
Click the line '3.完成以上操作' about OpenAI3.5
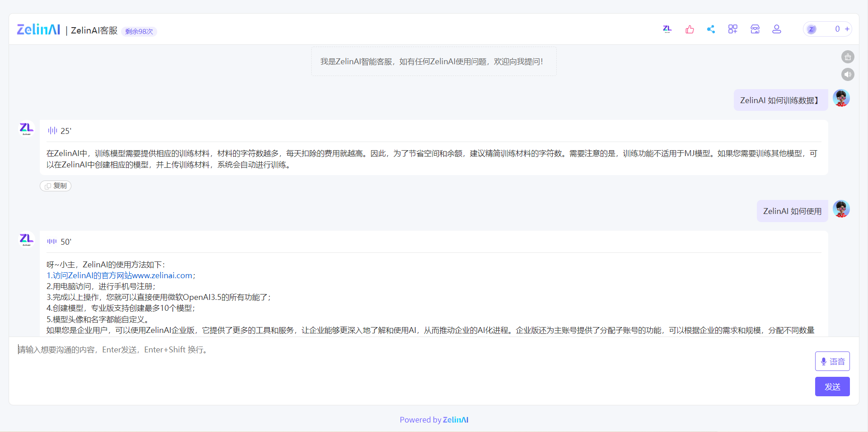(x=159, y=297)
